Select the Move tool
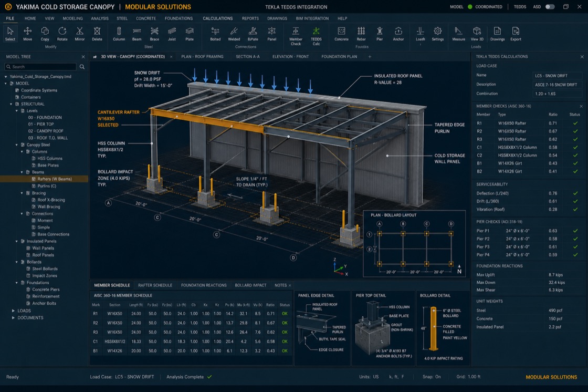The width and height of the screenshot is (588, 392). 27,34
